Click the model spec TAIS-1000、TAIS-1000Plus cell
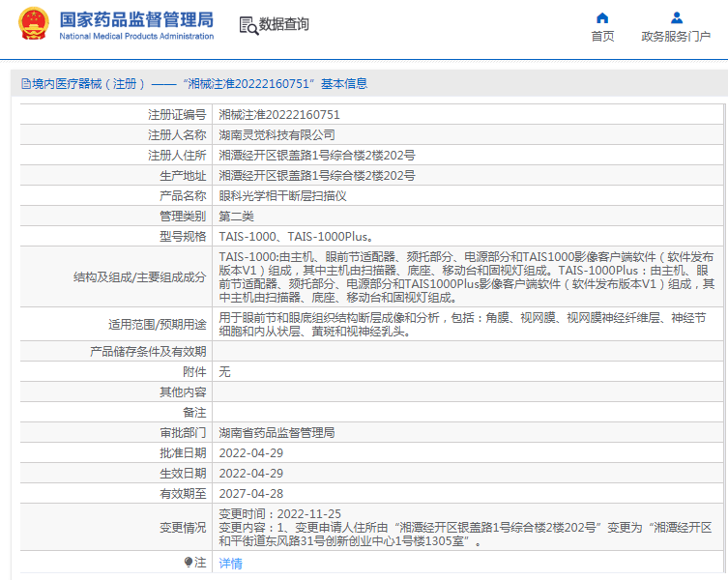Viewport: 728px width, 580px height. pyautogui.click(x=296, y=236)
